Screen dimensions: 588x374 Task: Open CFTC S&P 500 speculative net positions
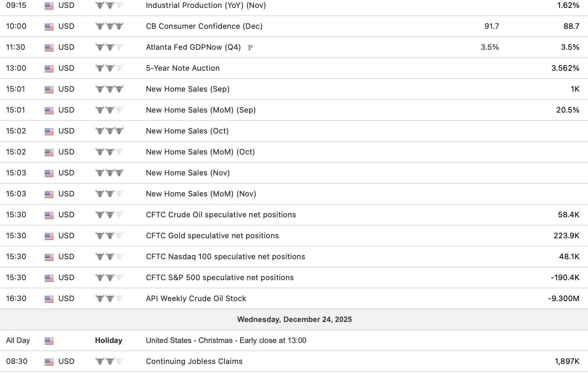[220, 278]
